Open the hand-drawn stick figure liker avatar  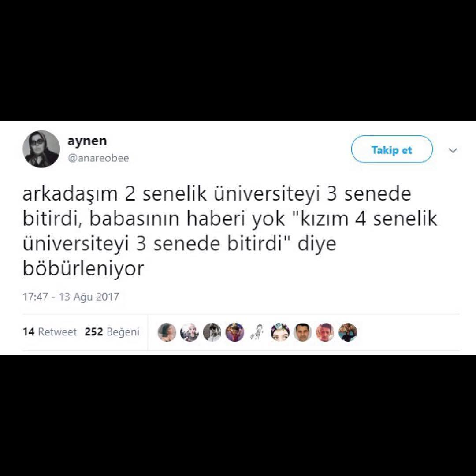tap(257, 332)
